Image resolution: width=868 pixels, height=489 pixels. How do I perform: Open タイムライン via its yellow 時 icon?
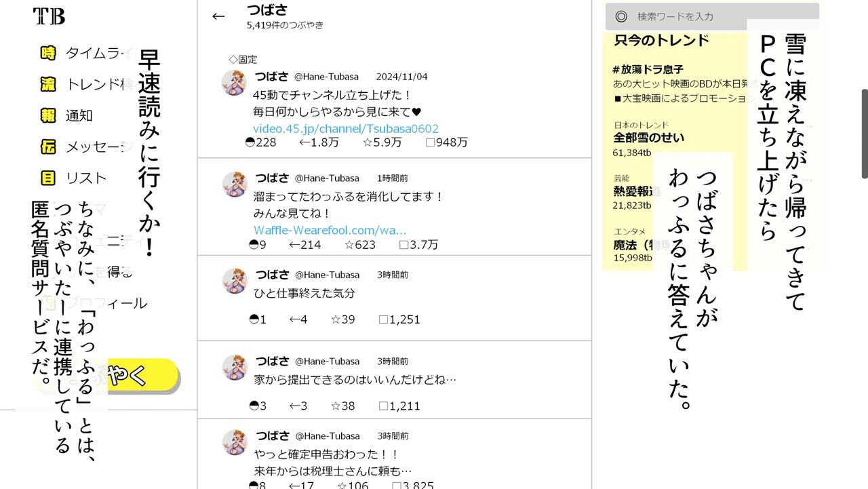coord(48,53)
